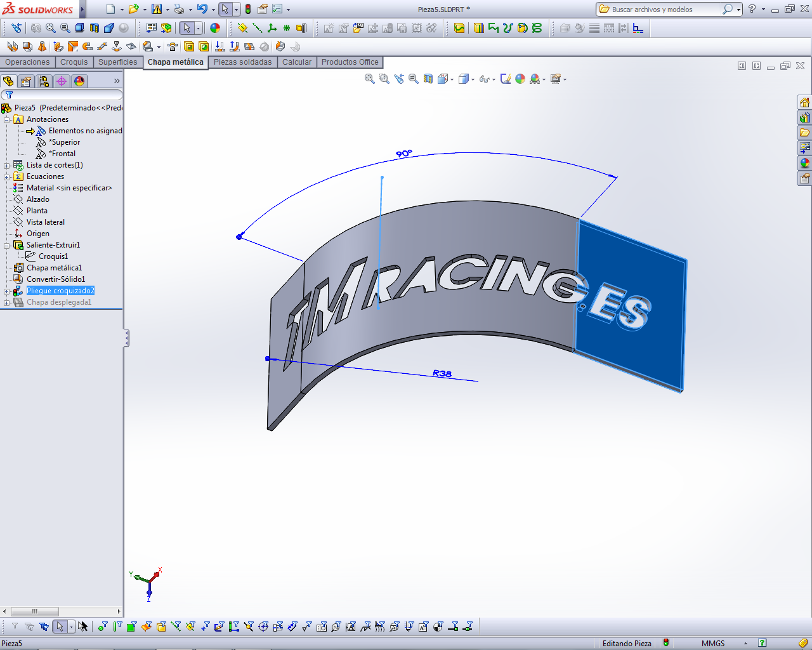This screenshot has width=812, height=650.
Task: Expand the manager tabs double chevron
Action: click(117, 81)
